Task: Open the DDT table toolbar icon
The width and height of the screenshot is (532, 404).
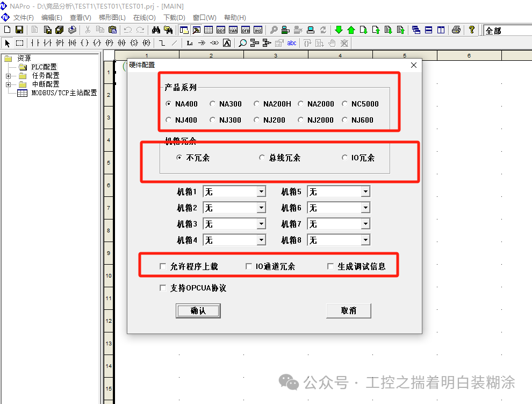Action: (x=221, y=30)
